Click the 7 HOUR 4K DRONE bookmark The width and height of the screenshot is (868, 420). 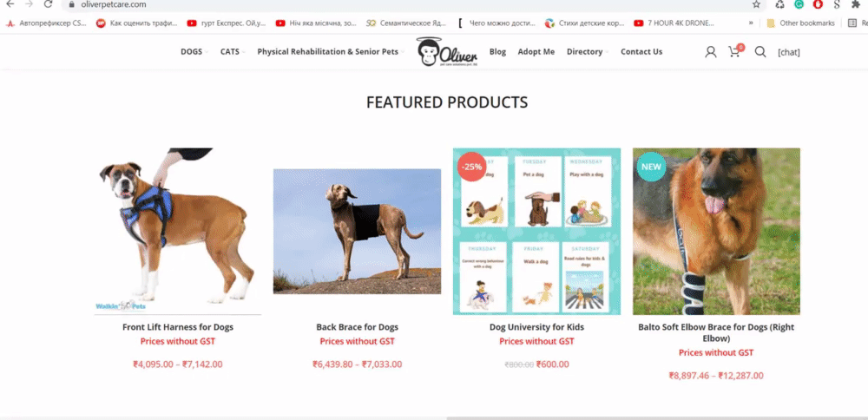(x=674, y=23)
